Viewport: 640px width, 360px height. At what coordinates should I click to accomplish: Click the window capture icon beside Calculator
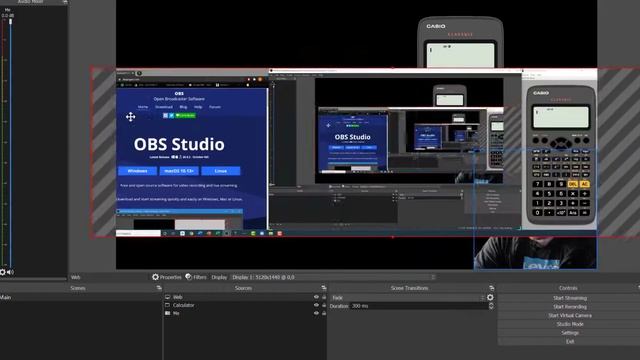[x=168, y=305]
